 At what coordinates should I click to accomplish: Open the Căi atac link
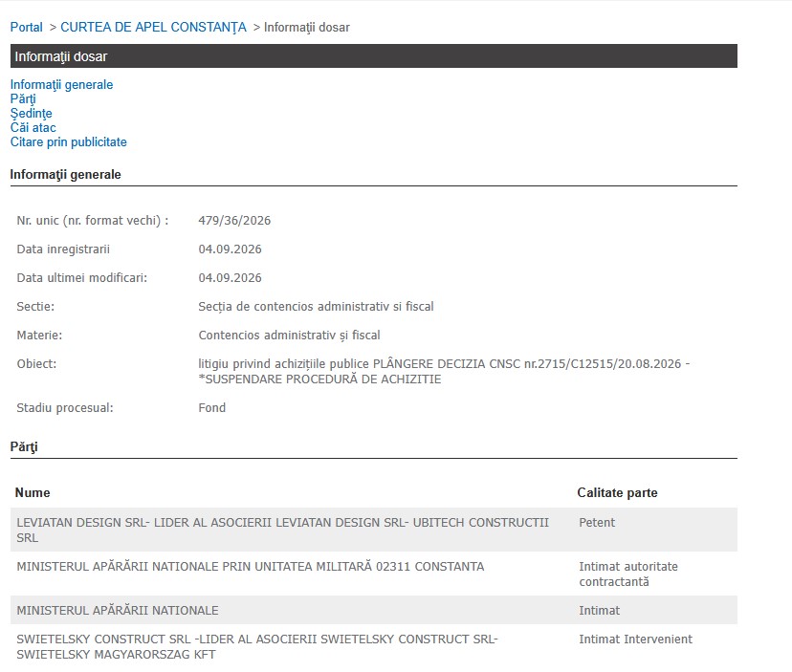33,127
